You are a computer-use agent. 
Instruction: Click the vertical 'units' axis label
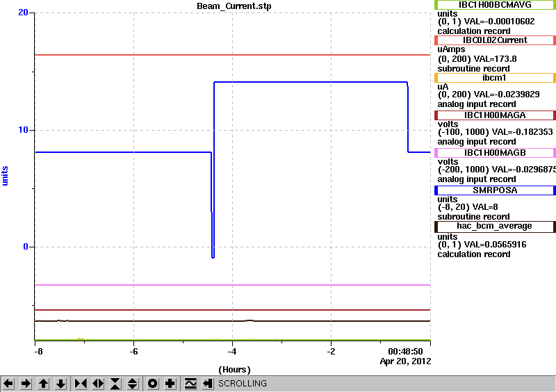click(x=5, y=176)
